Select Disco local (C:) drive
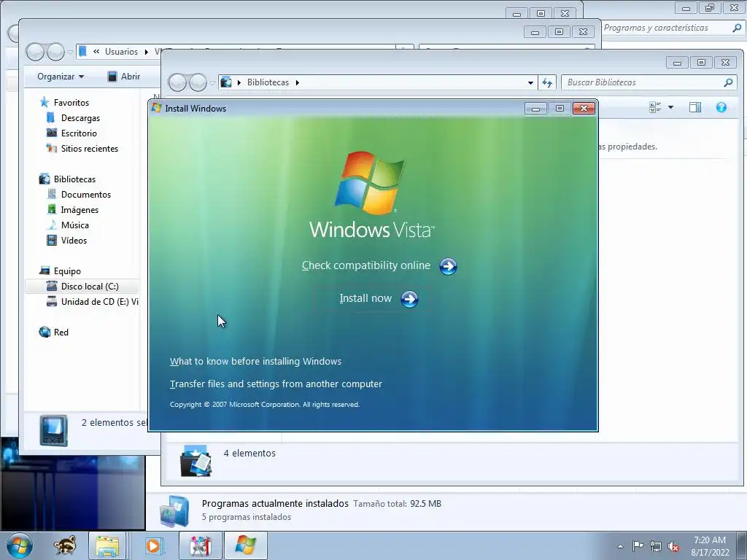This screenshot has height=560, width=747. [x=90, y=286]
